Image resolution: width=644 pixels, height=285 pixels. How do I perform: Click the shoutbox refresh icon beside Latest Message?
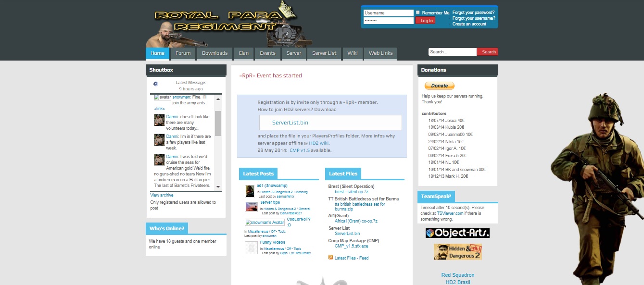(x=156, y=84)
